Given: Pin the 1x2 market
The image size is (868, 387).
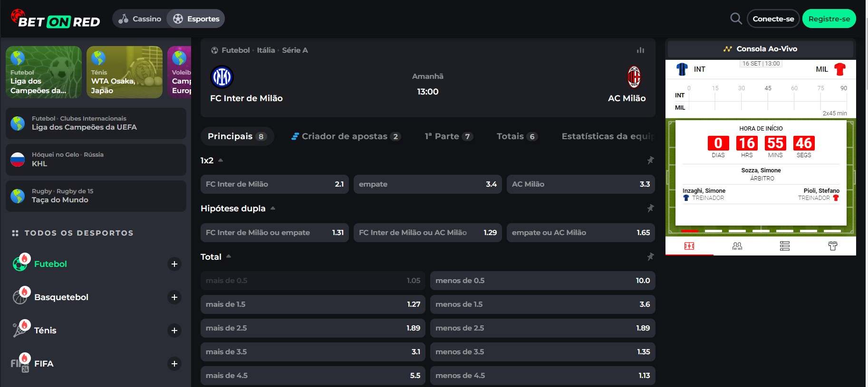Looking at the screenshot, I should (650, 160).
